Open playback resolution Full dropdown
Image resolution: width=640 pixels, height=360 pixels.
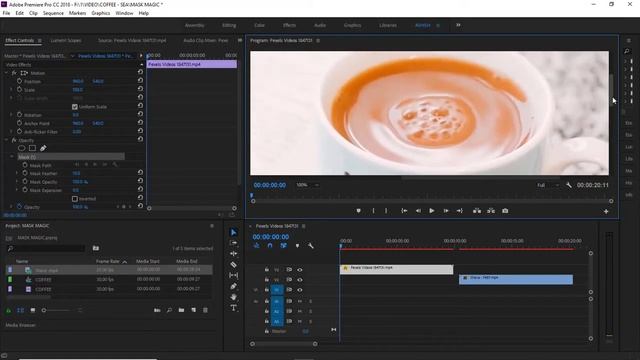[x=547, y=185]
